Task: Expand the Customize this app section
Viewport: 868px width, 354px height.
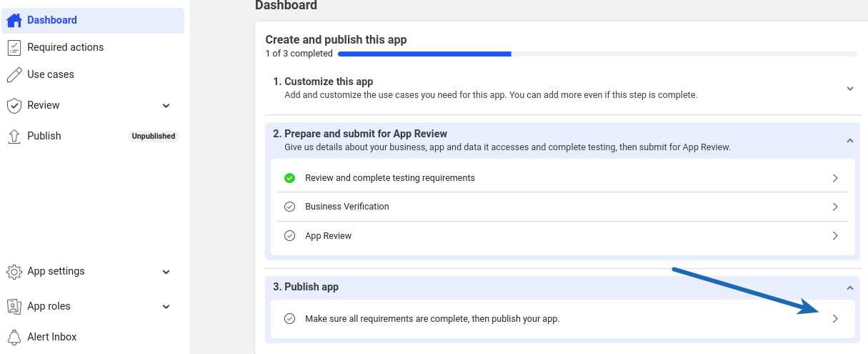Action: pyautogui.click(x=850, y=89)
